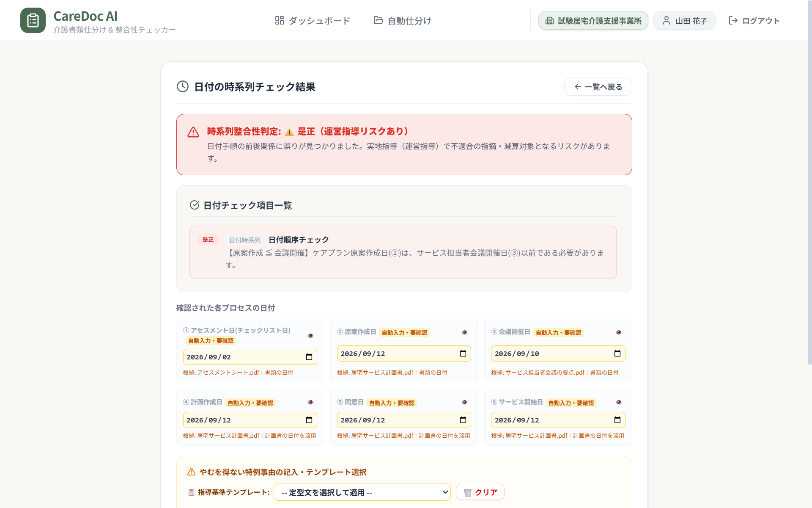Click the check-circle icon beside 日付チェック項目一覧
Screen dimensions: 812x508
coord(195,205)
